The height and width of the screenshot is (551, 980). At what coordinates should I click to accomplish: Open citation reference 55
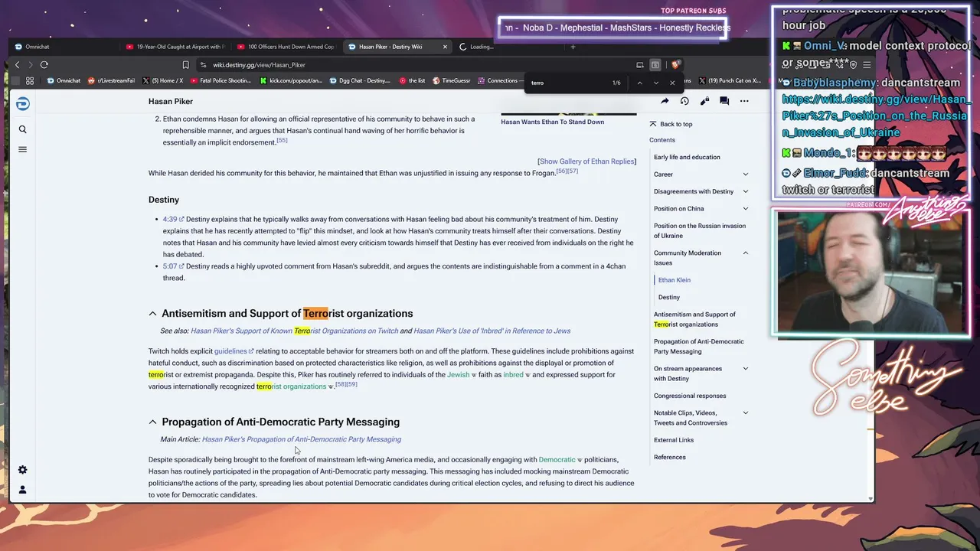[282, 141]
